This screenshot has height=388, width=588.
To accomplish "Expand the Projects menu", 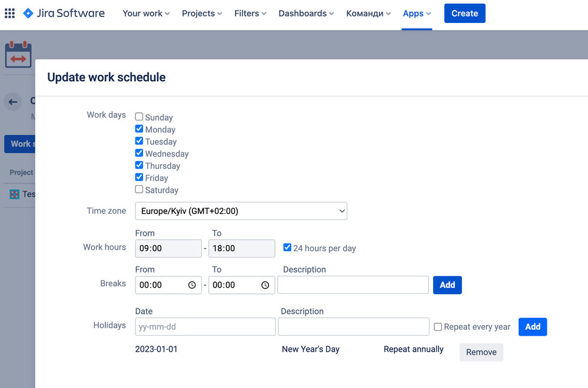I will point(202,14).
